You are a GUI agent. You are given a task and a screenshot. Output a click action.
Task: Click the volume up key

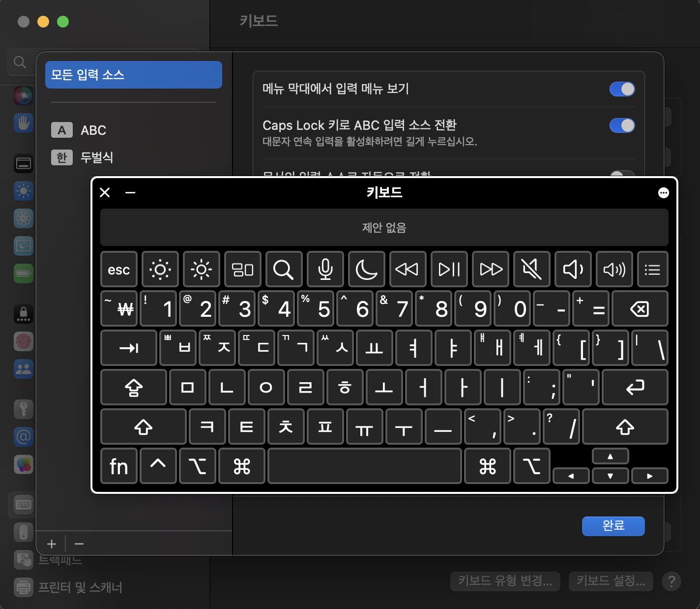[614, 269]
